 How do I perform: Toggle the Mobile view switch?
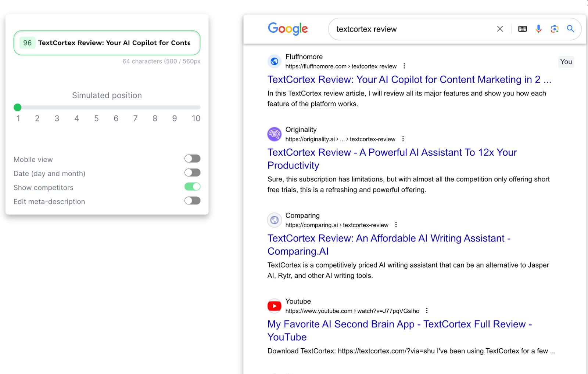tap(192, 159)
